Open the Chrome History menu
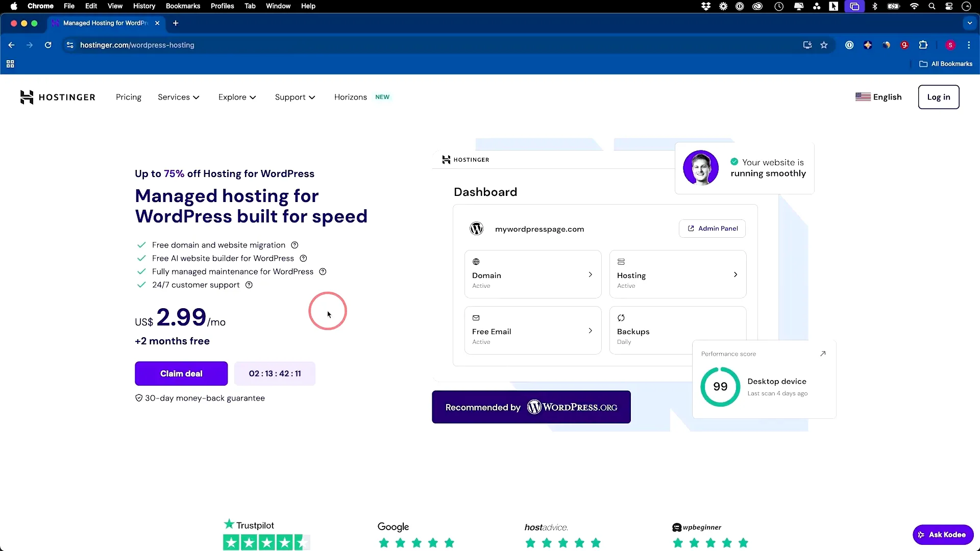980x551 pixels. 144,6
